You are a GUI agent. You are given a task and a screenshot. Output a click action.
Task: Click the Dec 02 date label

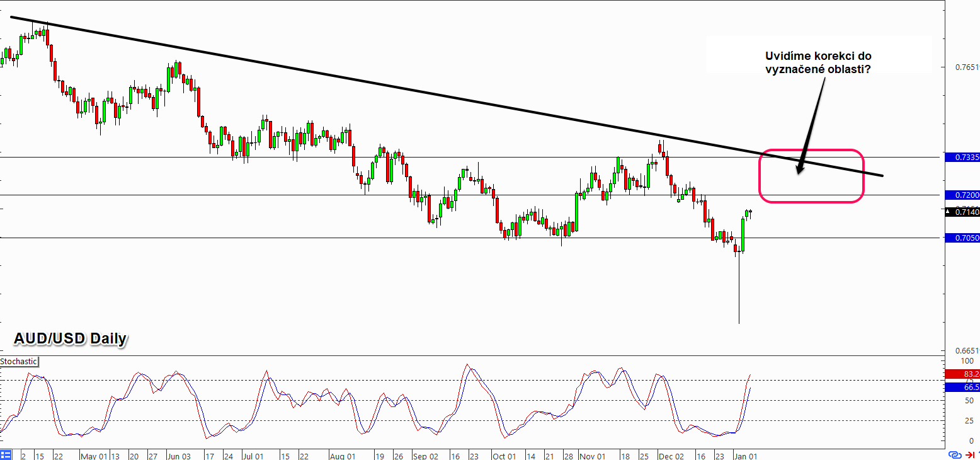[x=673, y=456]
